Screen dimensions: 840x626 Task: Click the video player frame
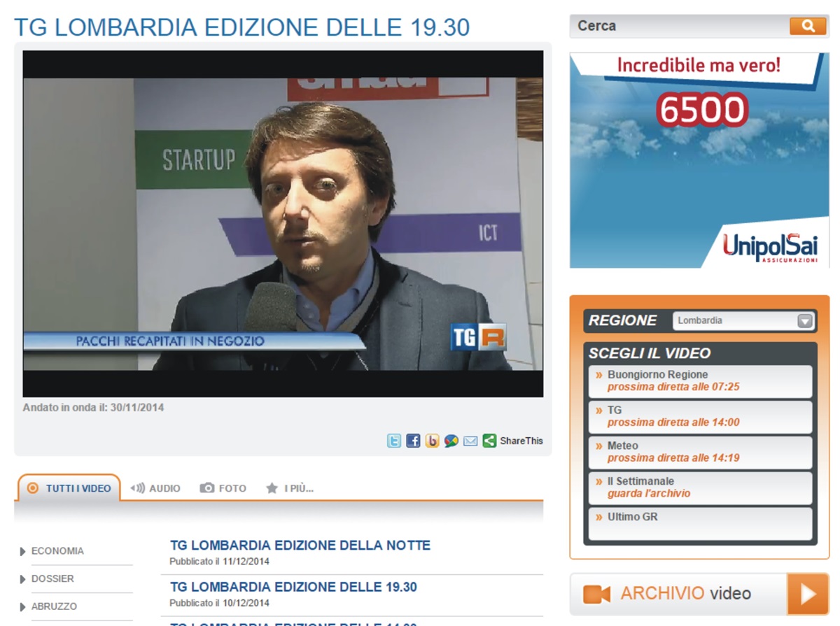(283, 224)
